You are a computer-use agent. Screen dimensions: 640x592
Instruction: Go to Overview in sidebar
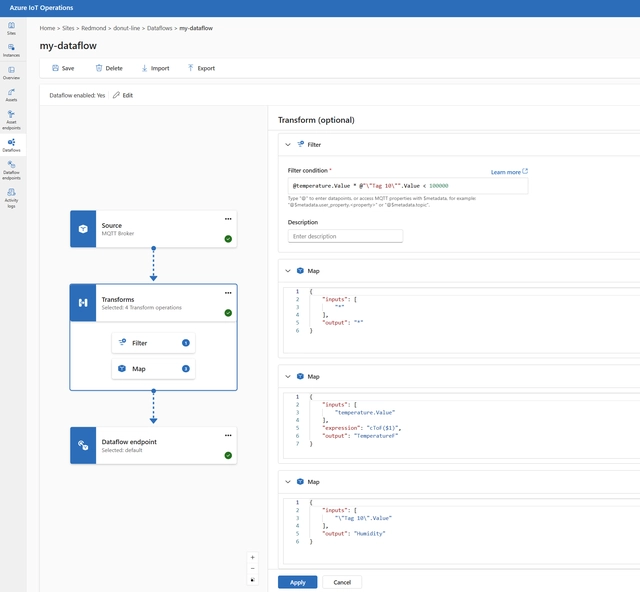[11, 73]
